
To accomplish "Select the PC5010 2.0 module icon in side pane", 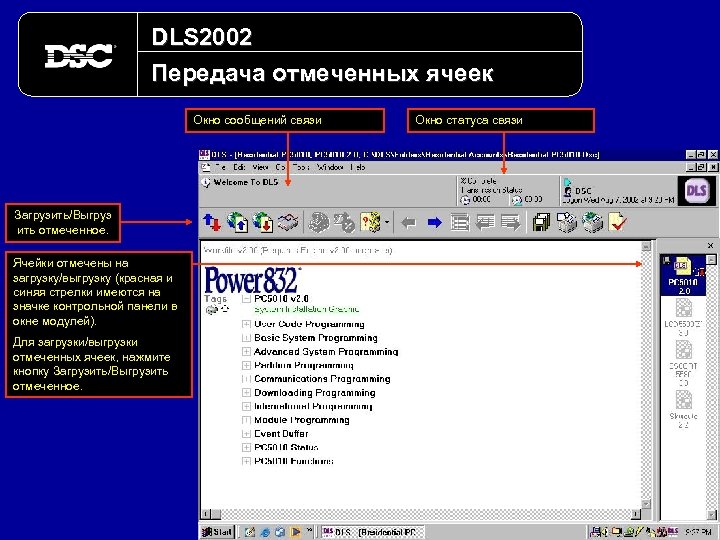I will (x=683, y=276).
